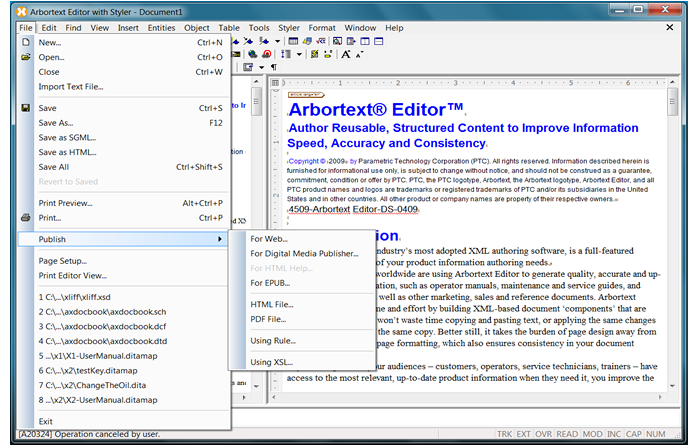Choose For Digital Media Publisher option

coord(304,254)
